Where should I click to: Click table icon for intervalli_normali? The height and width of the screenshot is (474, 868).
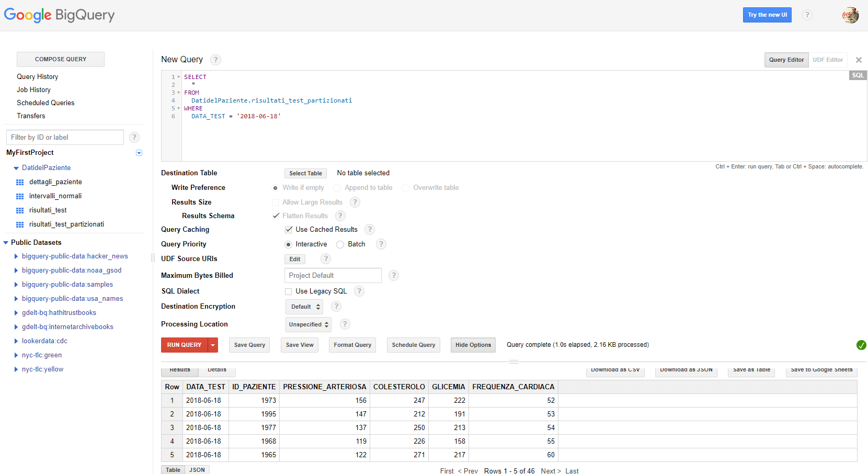click(x=20, y=196)
